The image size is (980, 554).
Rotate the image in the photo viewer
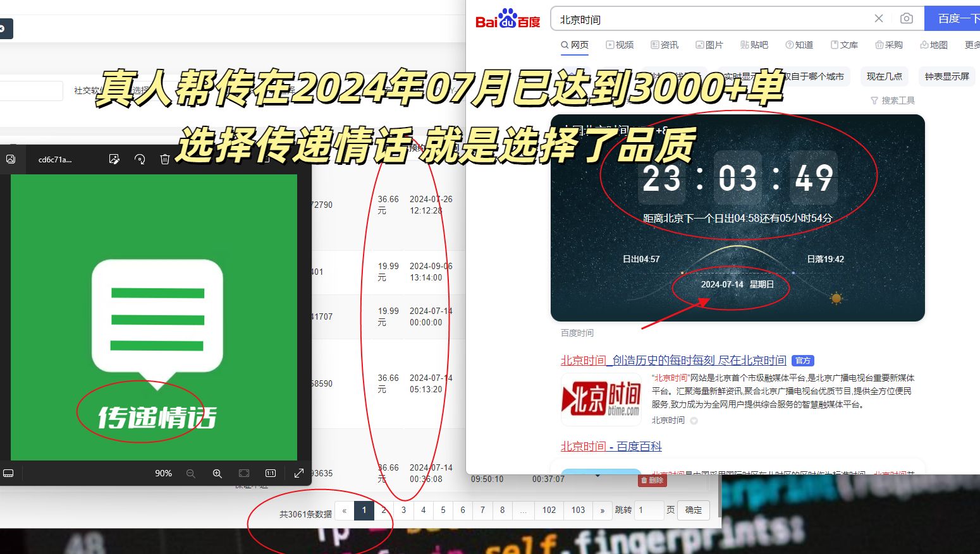[x=140, y=159]
